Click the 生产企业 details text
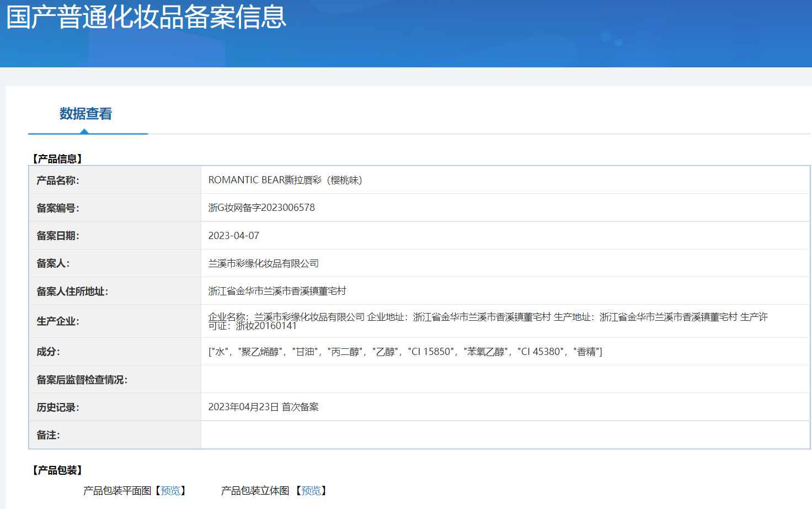812x509 pixels. coord(488,321)
